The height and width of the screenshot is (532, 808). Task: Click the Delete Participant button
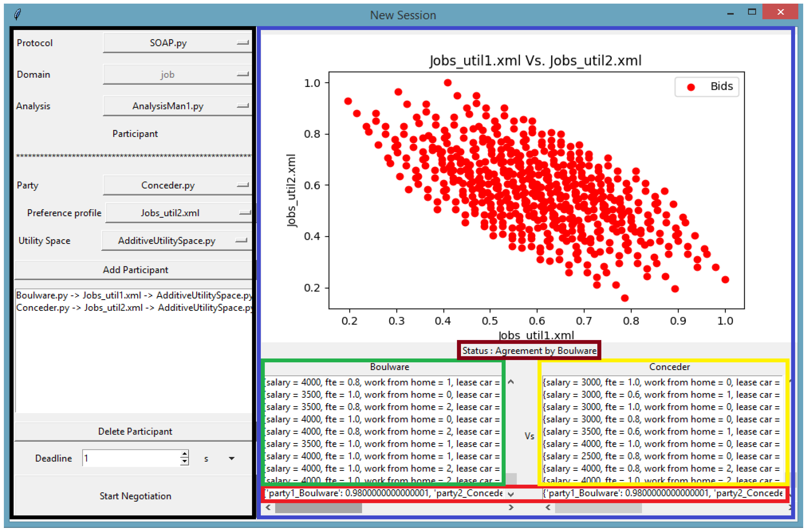click(x=135, y=431)
